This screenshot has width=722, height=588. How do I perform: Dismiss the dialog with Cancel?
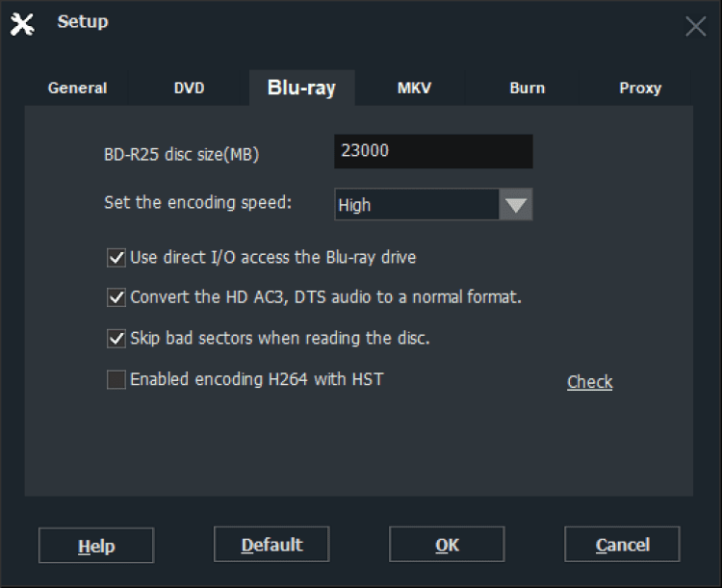[x=622, y=545]
